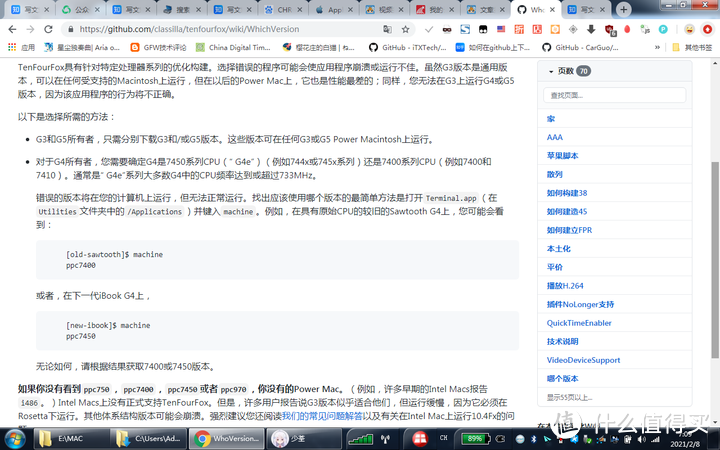Open the GitHub - iTXTech bookmark
Image resolution: width=720 pixels, height=450 pixels.
(x=408, y=47)
